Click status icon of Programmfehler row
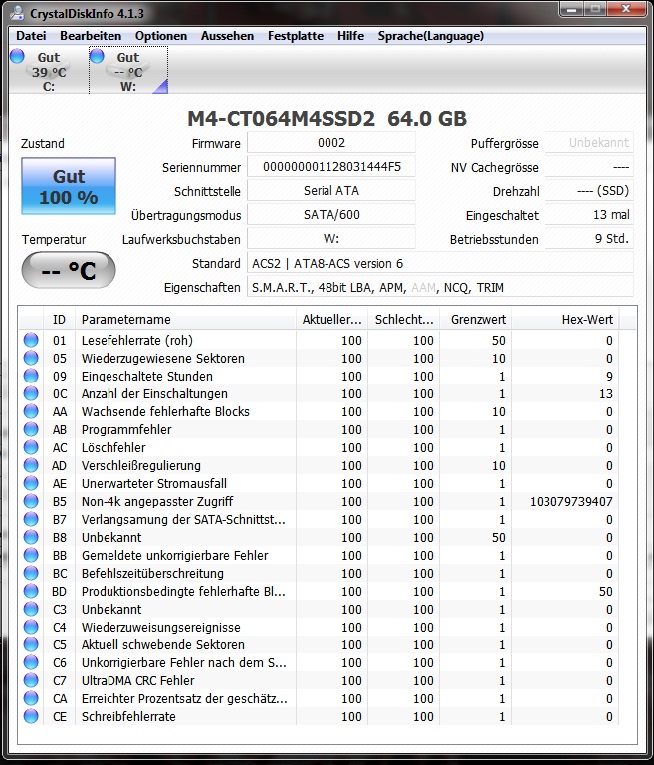The image size is (654, 765). point(31,429)
